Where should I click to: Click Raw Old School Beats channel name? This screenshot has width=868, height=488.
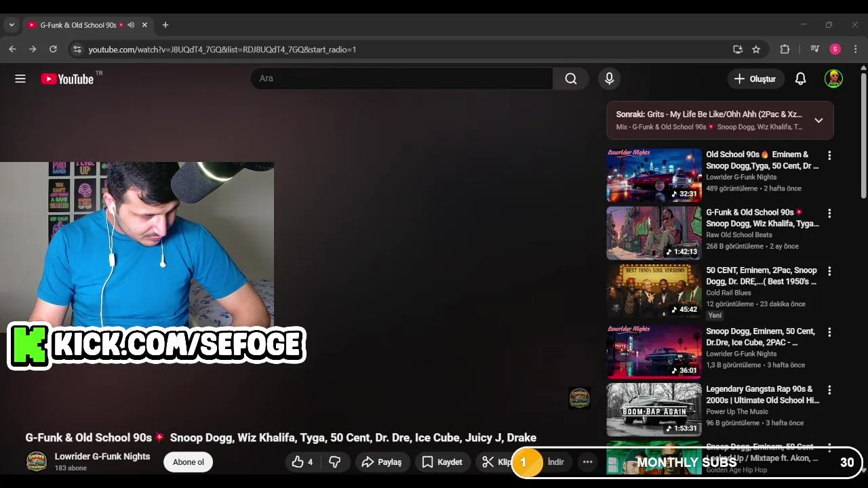(x=739, y=235)
